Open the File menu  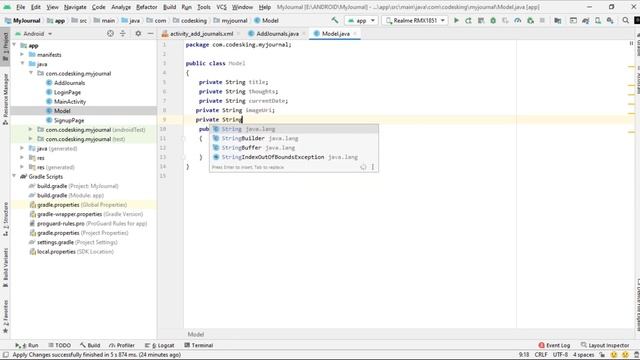coord(20,7)
